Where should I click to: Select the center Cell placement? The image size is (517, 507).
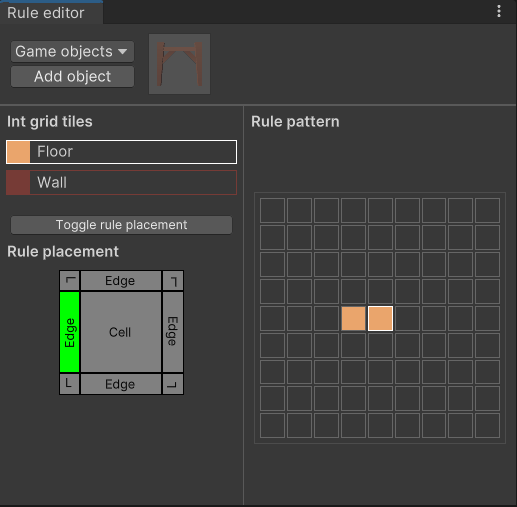[x=121, y=332]
